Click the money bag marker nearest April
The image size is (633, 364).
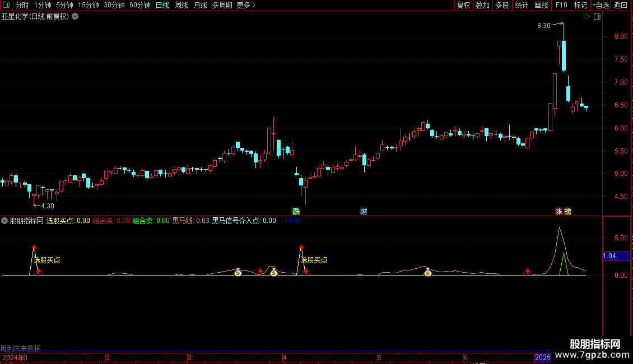(x=274, y=272)
